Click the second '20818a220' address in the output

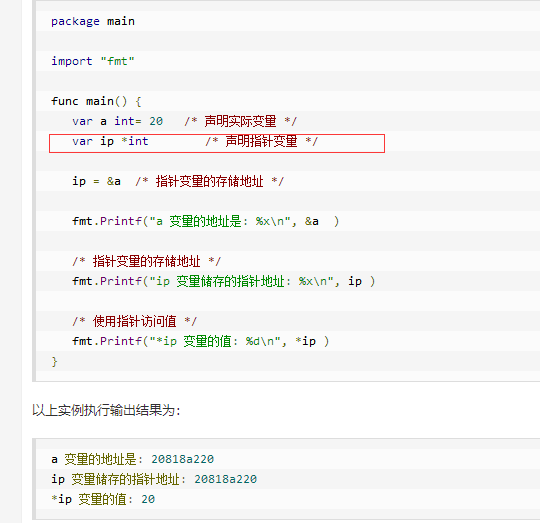(x=226, y=479)
